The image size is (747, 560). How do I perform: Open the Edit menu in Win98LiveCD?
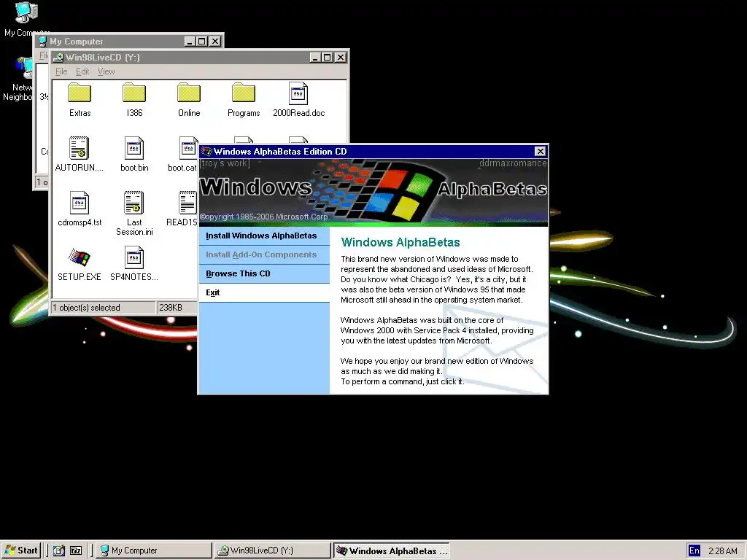(82, 71)
